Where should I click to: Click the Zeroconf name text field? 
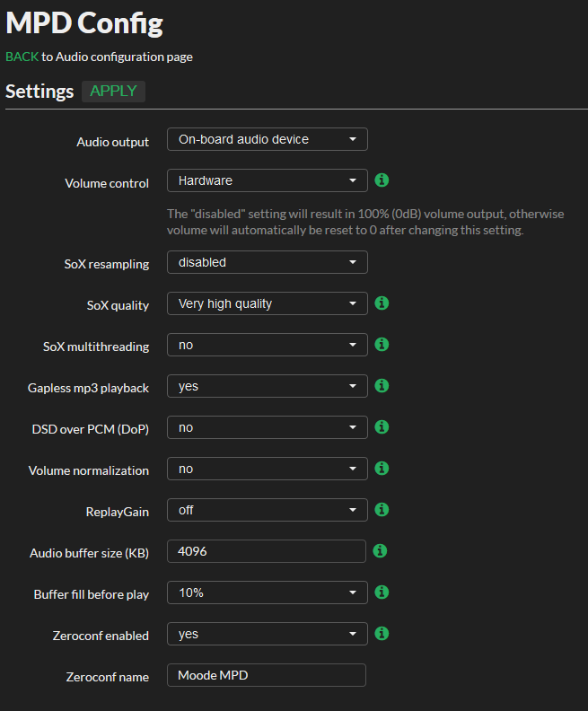[266, 675]
